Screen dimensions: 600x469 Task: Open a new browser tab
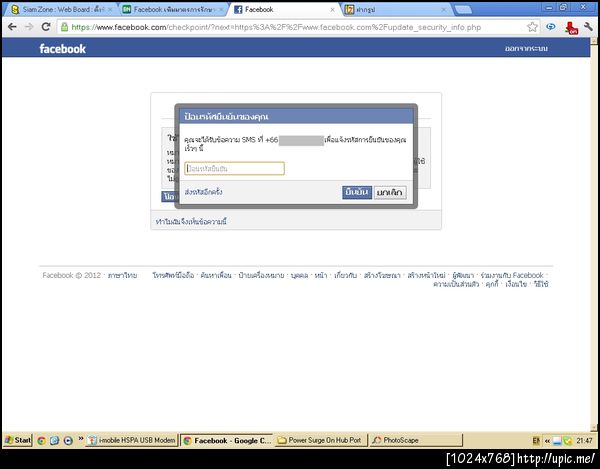pos(463,10)
